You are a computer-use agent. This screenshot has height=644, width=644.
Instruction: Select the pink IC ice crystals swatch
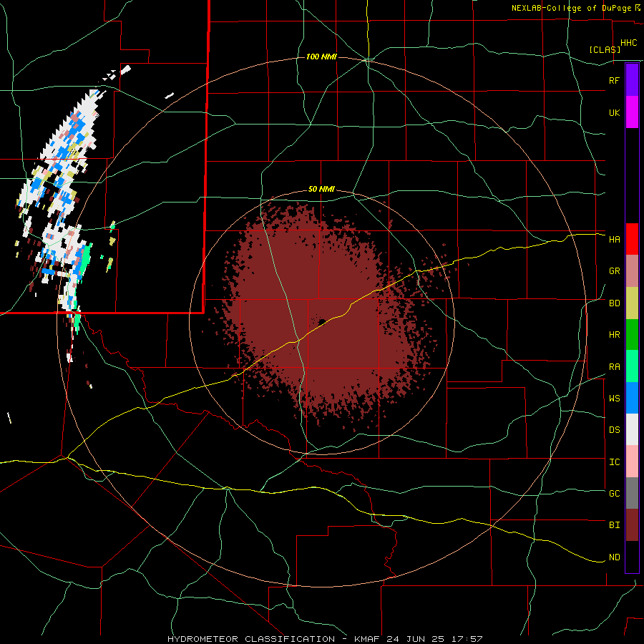point(632,462)
